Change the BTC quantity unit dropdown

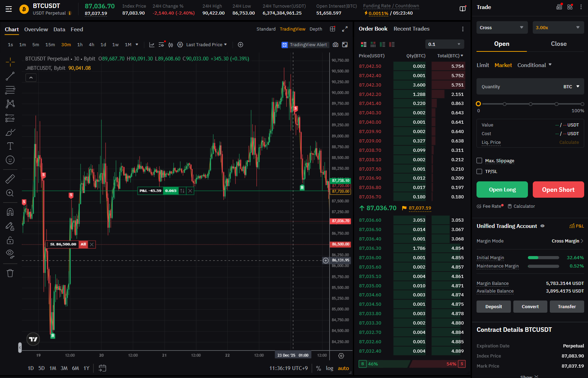click(x=571, y=87)
